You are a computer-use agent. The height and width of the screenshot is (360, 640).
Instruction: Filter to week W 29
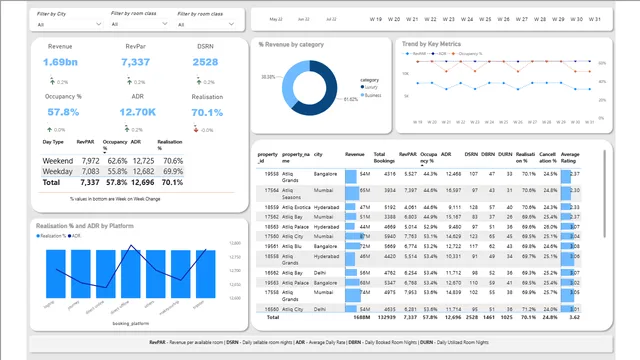(558, 19)
